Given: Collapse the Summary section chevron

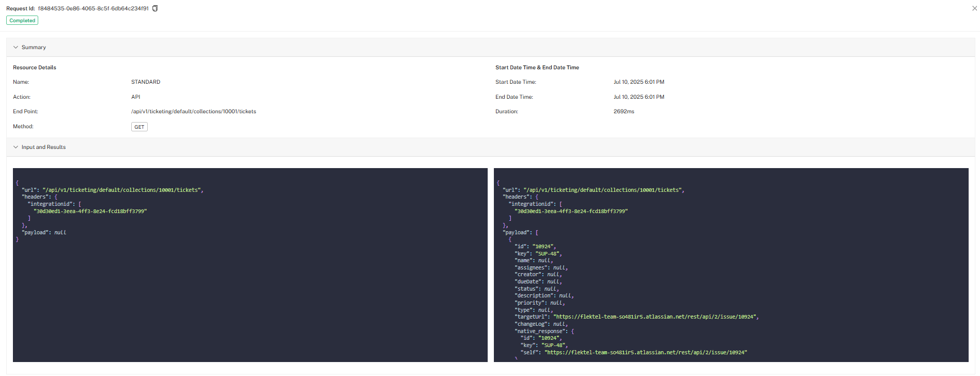Looking at the screenshot, I should pyautogui.click(x=15, y=47).
